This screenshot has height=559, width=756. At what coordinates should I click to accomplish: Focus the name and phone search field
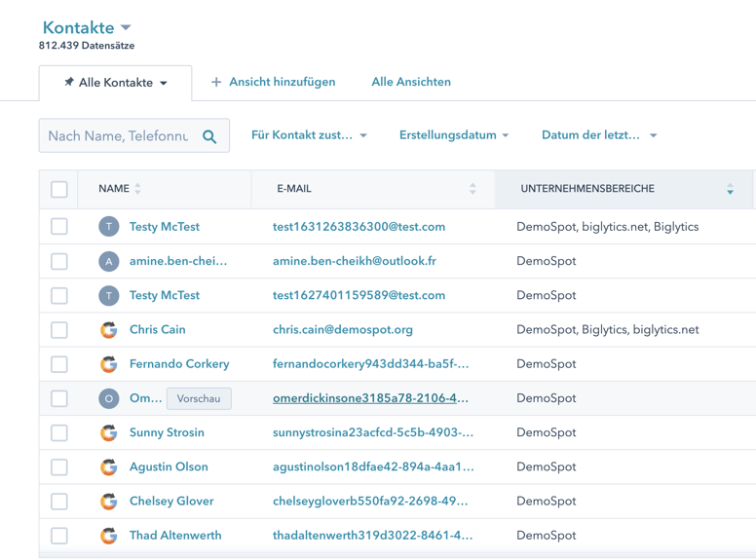pyautogui.click(x=118, y=136)
